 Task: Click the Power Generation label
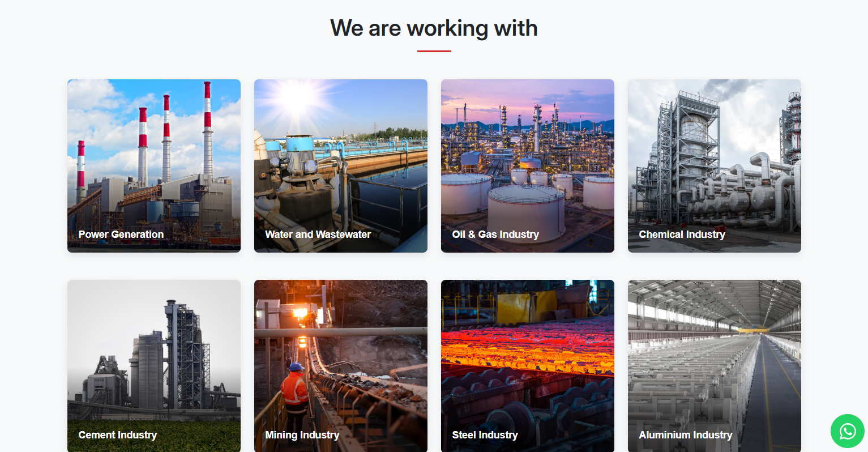coord(121,234)
